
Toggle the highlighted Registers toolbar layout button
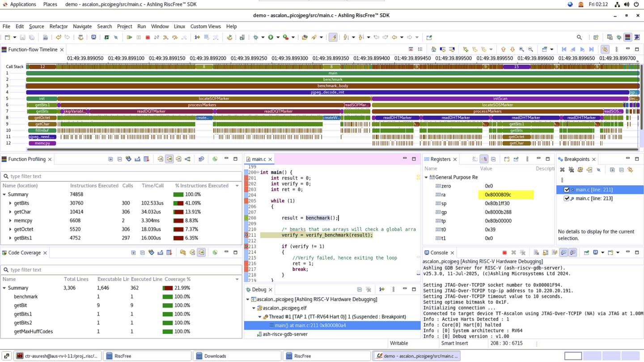484,160
